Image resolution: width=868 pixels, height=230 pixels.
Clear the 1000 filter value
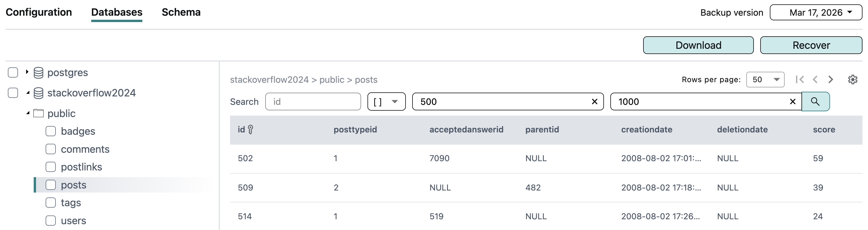pos(792,102)
